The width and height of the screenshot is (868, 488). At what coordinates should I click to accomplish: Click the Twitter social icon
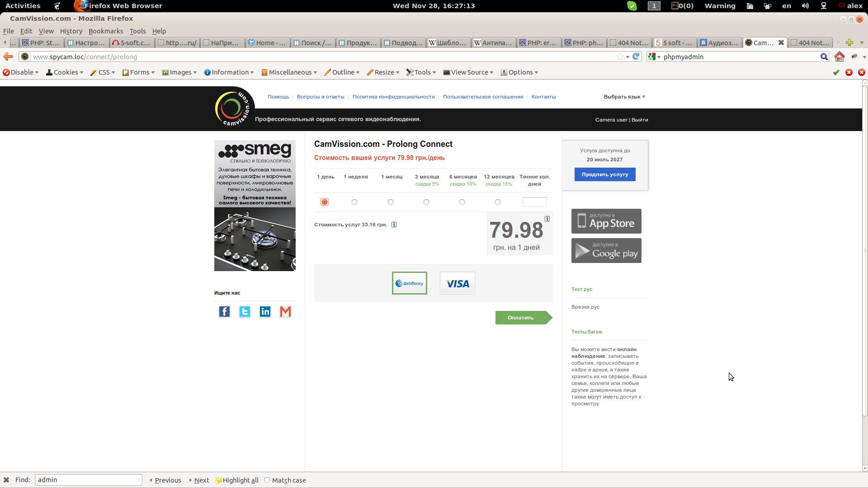(245, 312)
